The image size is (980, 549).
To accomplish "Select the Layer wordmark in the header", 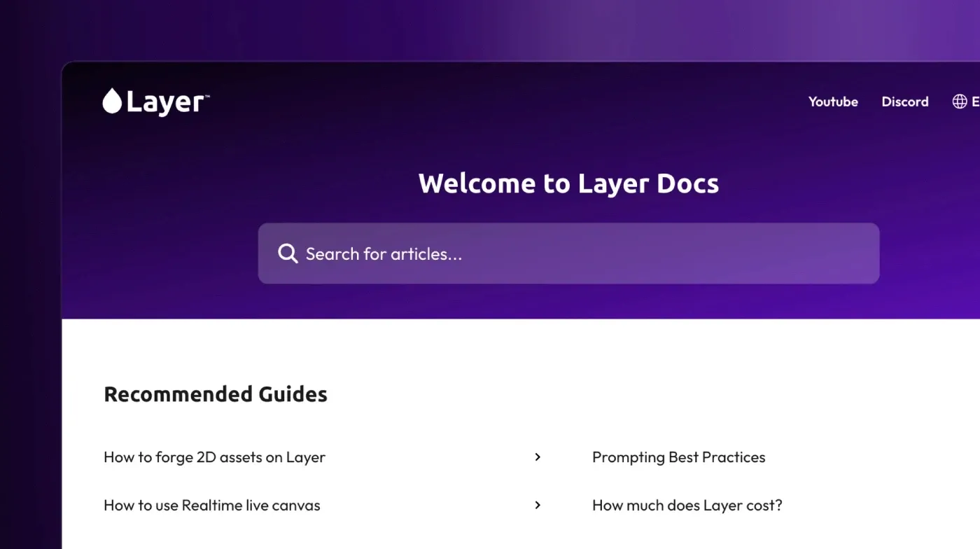I will click(165, 102).
